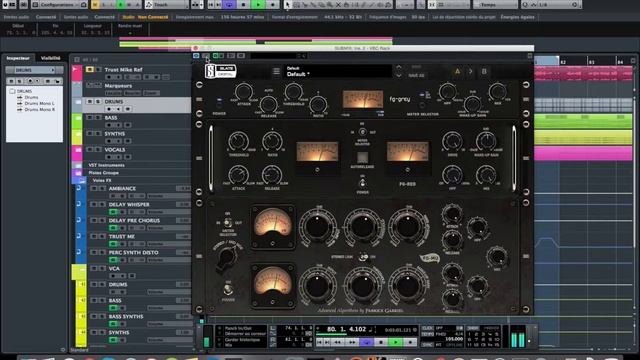The image size is (640, 360).
Task: Click the top toolbar Record button
Action: (273, 5)
